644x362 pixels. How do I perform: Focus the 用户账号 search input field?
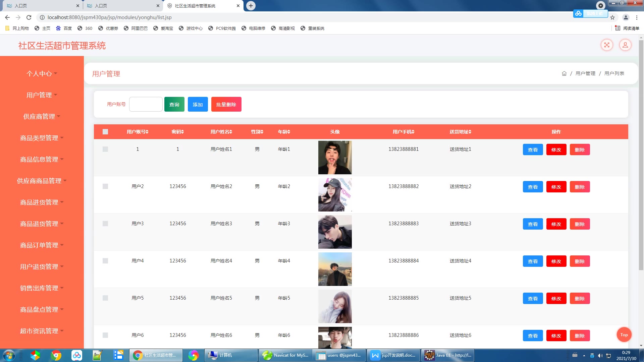click(146, 105)
